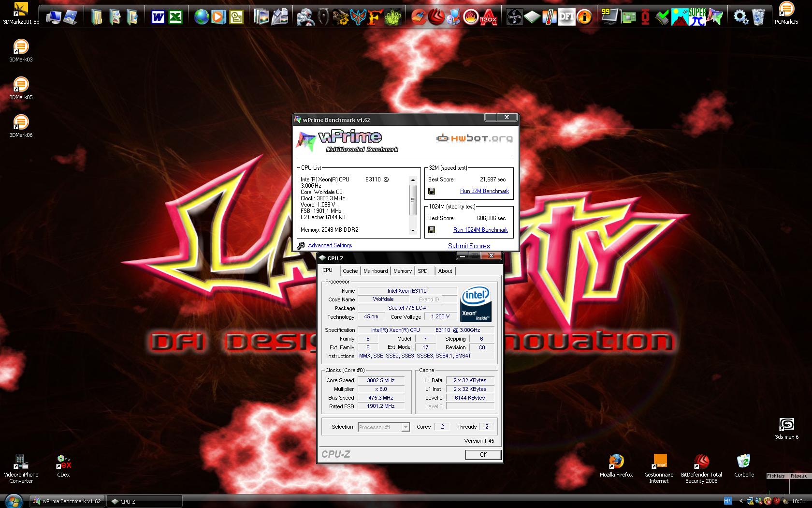This screenshot has width=812, height=508.
Task: Open Alcohol 120% from the dock
Action: (x=488, y=17)
